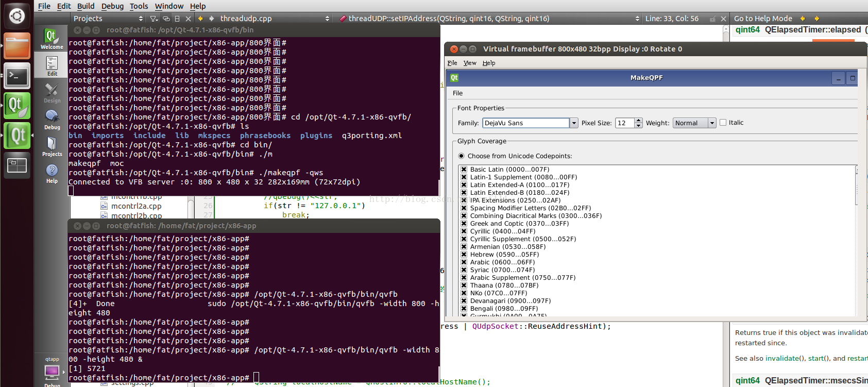Uncheck Latin-1 Supplement (0080...00FF)

[x=464, y=177]
